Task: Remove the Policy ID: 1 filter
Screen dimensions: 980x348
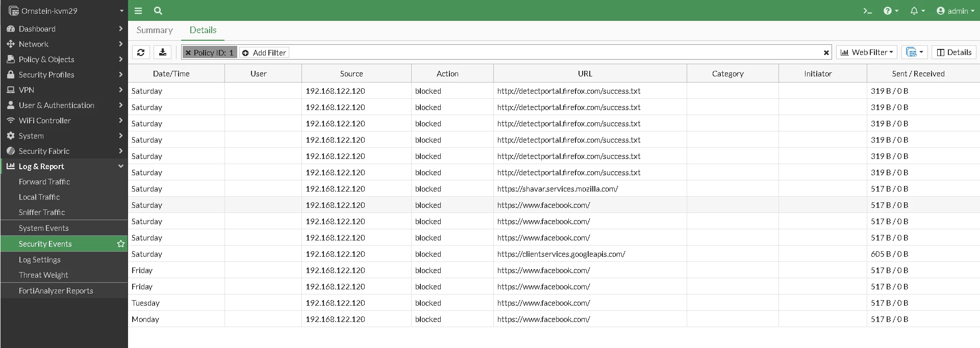Action: [x=188, y=52]
